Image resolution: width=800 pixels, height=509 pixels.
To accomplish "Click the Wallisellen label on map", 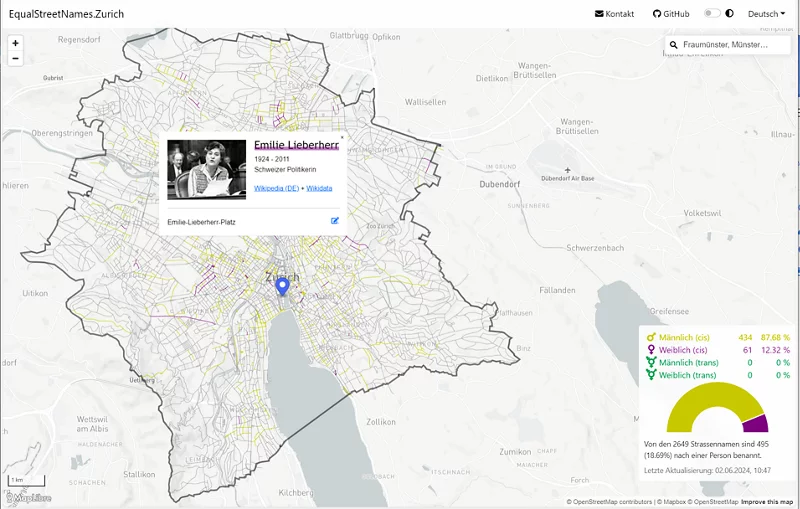I will (426, 102).
